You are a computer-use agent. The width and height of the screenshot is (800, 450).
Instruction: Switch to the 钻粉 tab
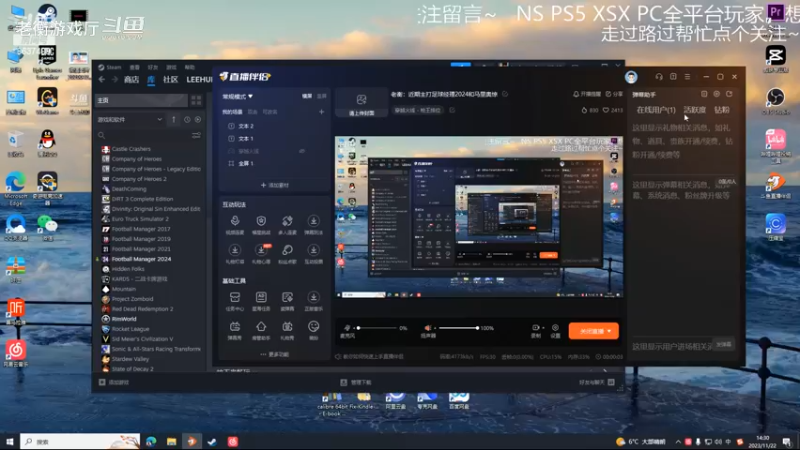point(721,110)
